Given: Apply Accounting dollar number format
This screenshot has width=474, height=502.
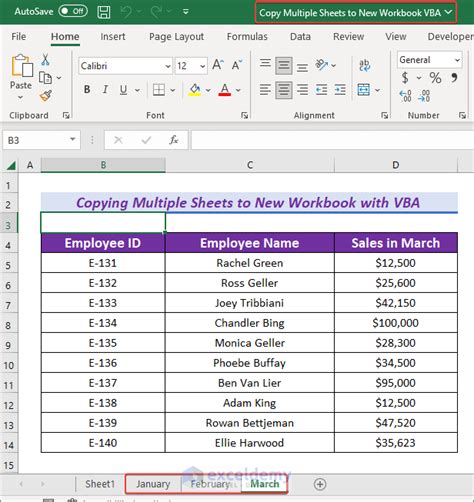Looking at the screenshot, I should [405, 78].
